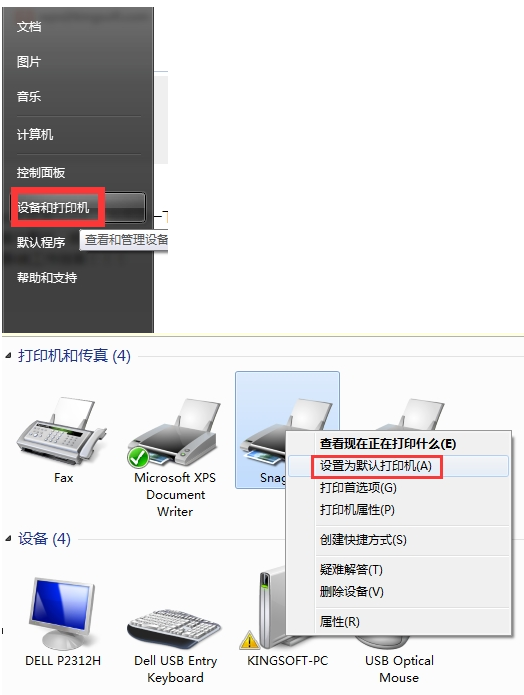Click the unlabeled printer right of Snagit
This screenshot has width=524, height=695.
tap(421, 414)
